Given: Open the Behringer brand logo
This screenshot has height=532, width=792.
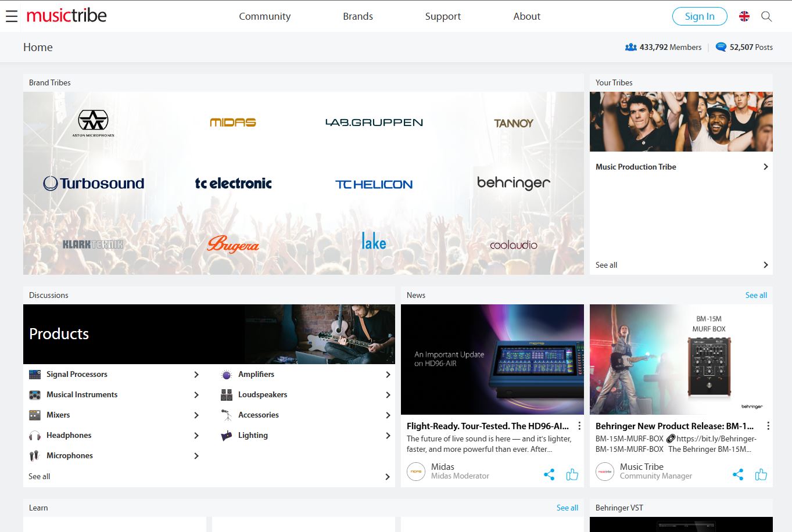Looking at the screenshot, I should (x=514, y=183).
